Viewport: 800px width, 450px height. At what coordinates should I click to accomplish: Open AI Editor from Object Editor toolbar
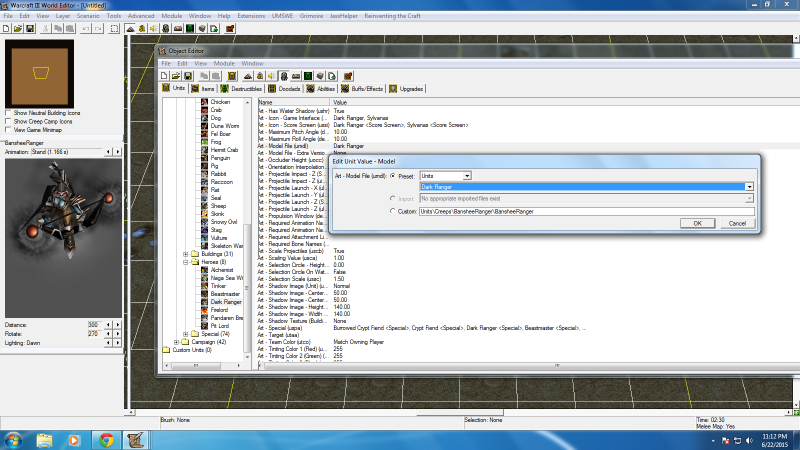308,76
